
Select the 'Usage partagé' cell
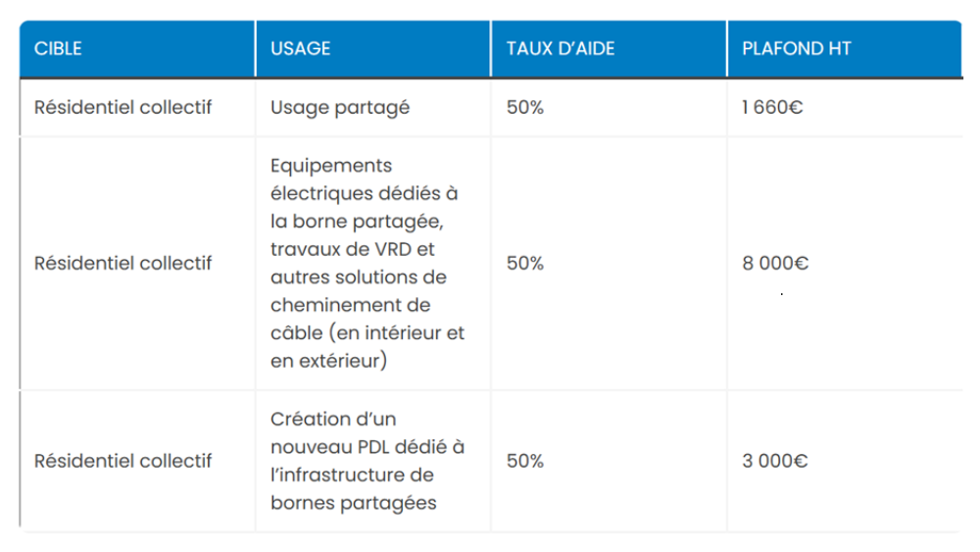click(x=339, y=108)
